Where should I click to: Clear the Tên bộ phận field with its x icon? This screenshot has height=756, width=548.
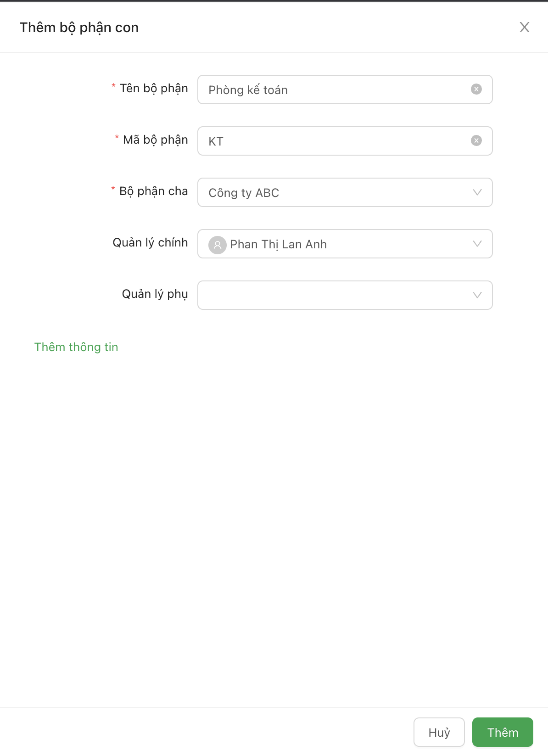click(476, 89)
